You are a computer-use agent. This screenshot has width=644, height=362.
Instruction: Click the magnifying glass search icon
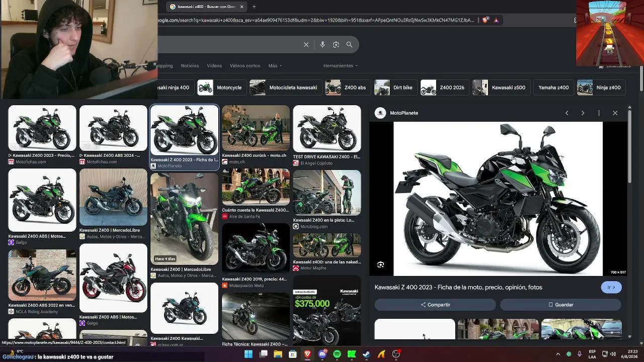(349, 44)
